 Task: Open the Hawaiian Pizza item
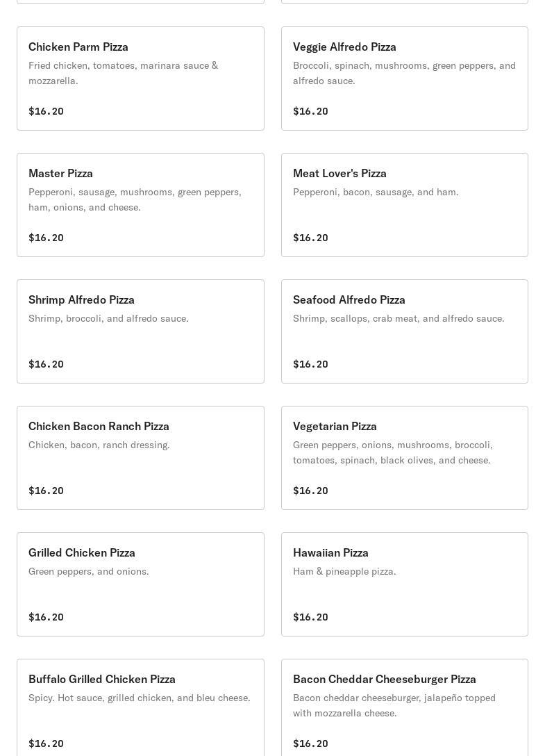point(404,584)
